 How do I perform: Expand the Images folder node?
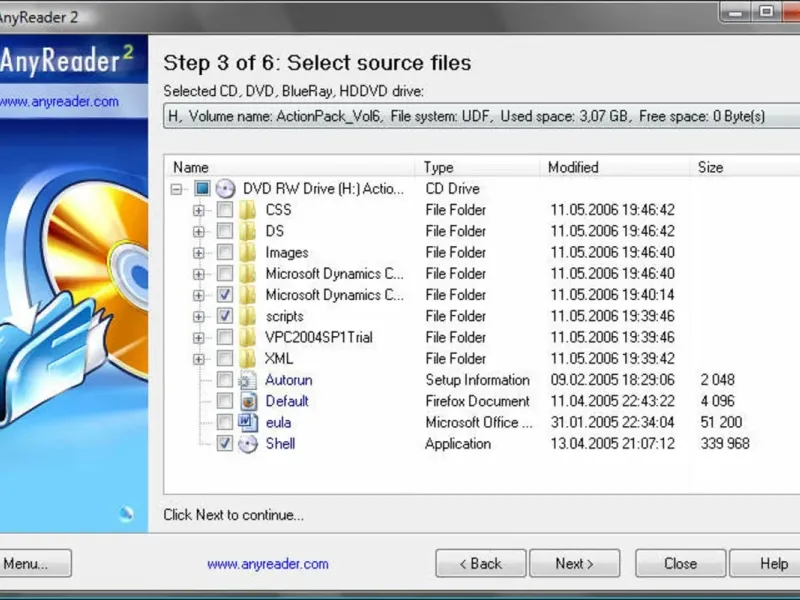[198, 253]
